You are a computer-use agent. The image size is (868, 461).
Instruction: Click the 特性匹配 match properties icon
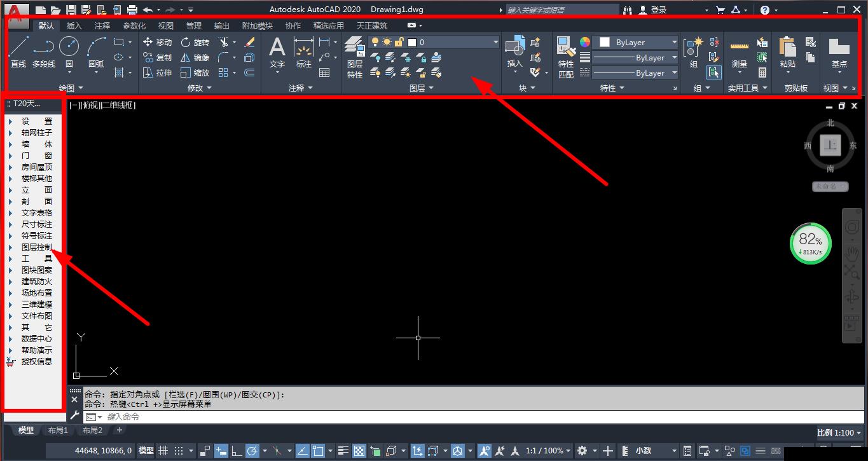[x=565, y=56]
